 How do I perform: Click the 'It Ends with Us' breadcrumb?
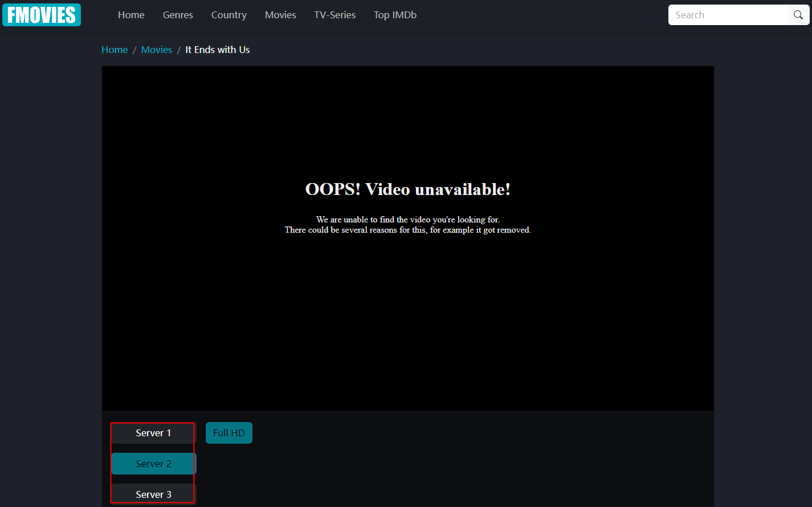217,50
